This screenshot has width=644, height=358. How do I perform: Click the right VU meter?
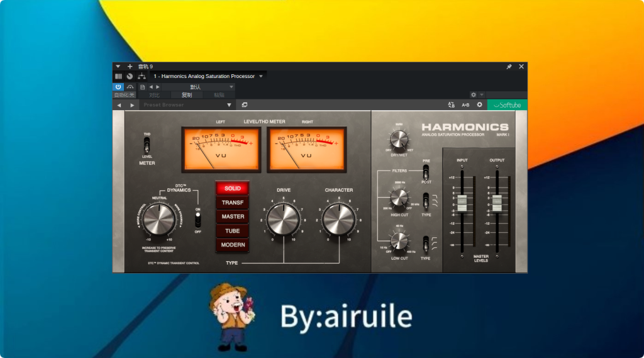tap(307, 149)
